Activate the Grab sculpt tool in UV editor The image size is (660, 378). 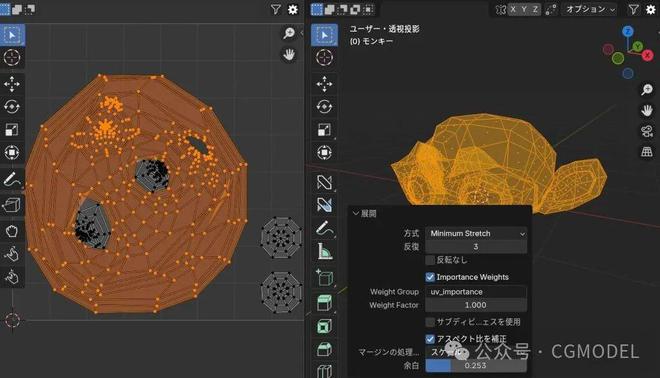coord(12,231)
